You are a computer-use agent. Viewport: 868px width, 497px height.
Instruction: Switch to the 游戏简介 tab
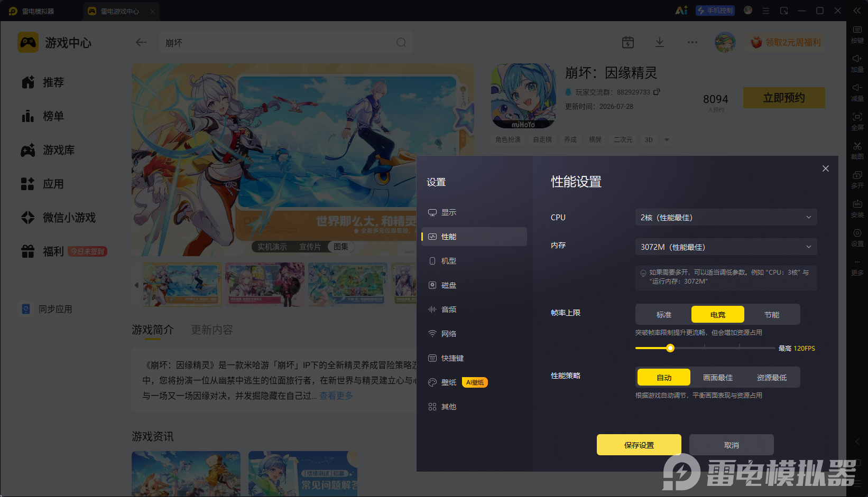pos(153,330)
